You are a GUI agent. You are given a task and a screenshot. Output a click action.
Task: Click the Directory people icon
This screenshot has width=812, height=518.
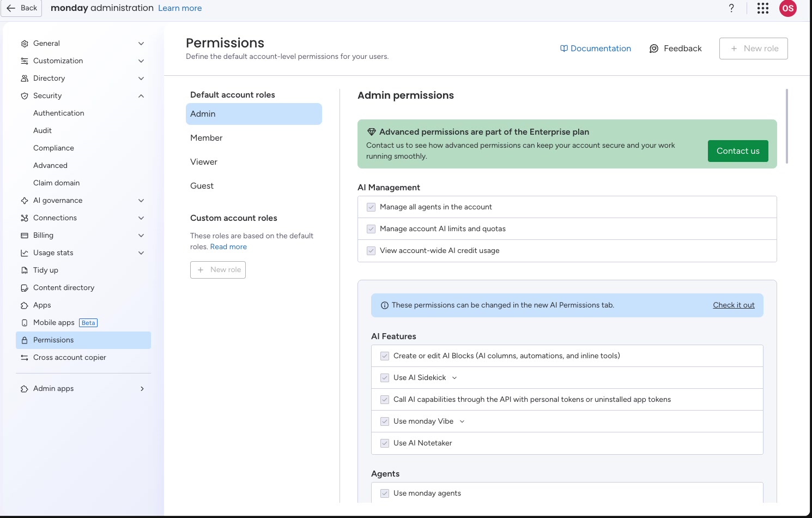[25, 79]
